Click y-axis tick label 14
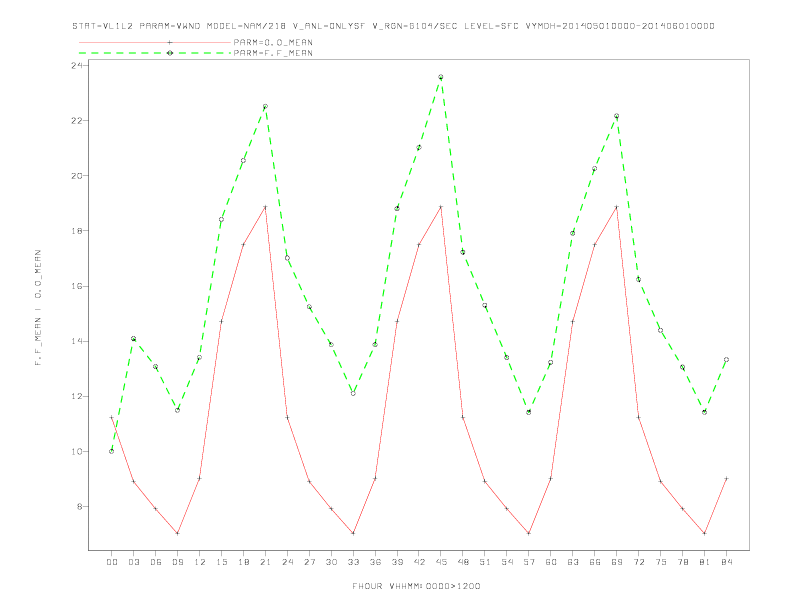 click(77, 341)
